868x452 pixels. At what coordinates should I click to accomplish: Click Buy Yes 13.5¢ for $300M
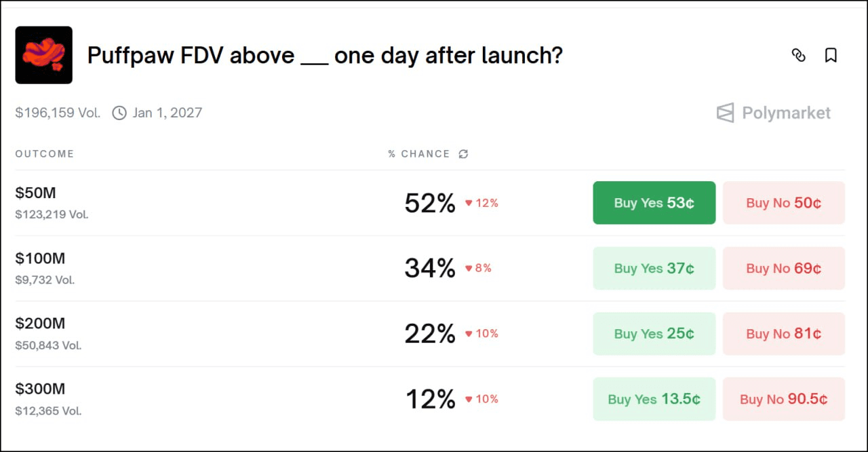pos(654,399)
